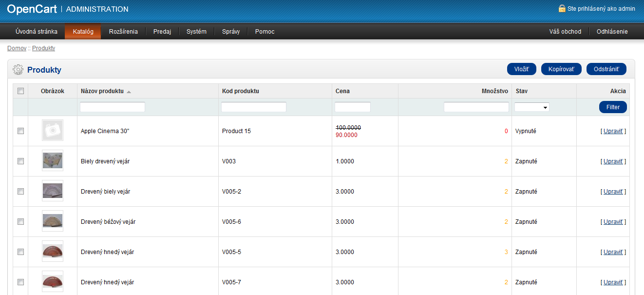
Task: Click Upraviť for product V005-2
Action: click(x=613, y=192)
